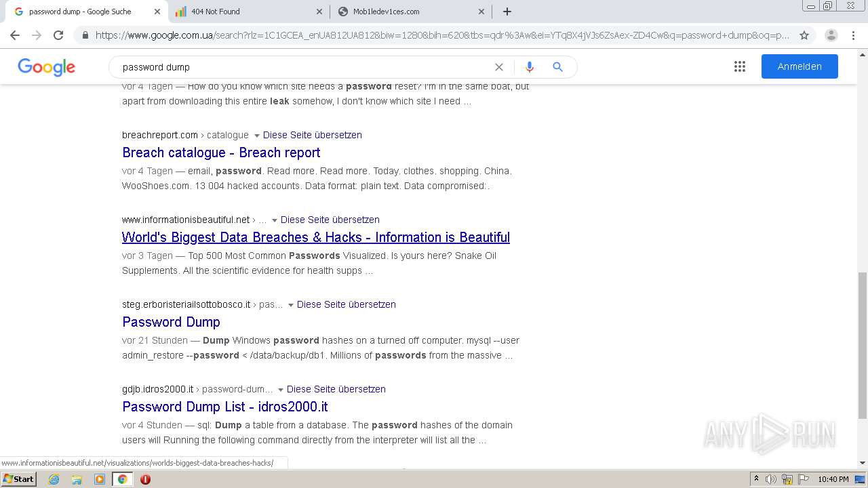This screenshot has height=488, width=868.
Task: Select the Chrome taskbar icon
Action: coord(123,479)
